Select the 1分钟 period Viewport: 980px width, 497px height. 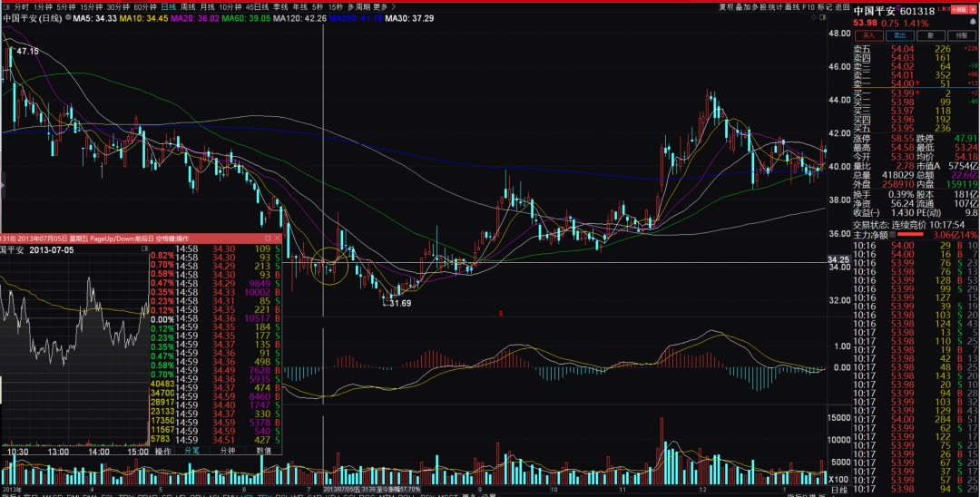point(44,7)
